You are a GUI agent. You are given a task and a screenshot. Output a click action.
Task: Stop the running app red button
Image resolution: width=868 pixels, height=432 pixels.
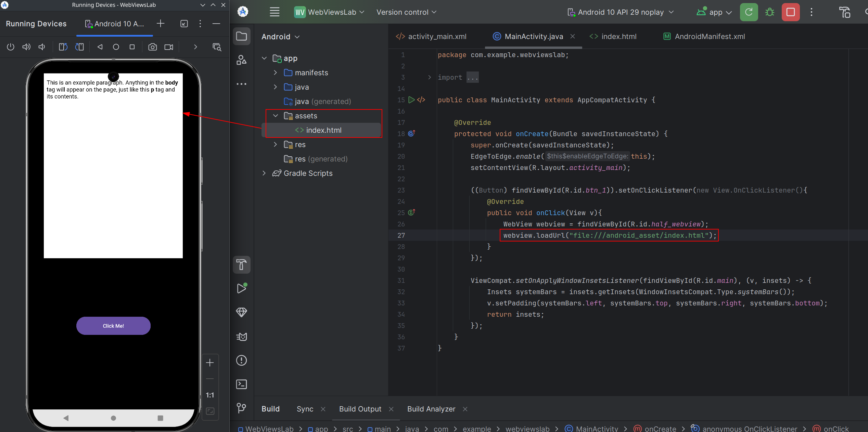(x=791, y=12)
